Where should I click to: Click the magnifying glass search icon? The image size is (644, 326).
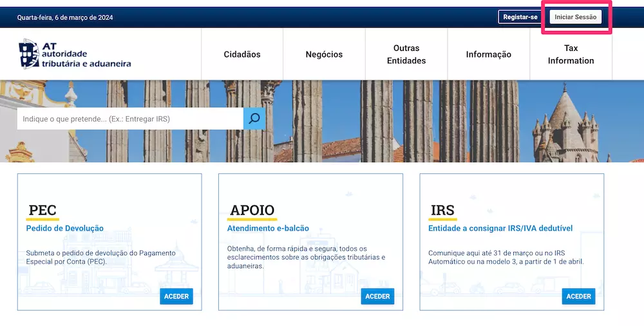click(254, 119)
